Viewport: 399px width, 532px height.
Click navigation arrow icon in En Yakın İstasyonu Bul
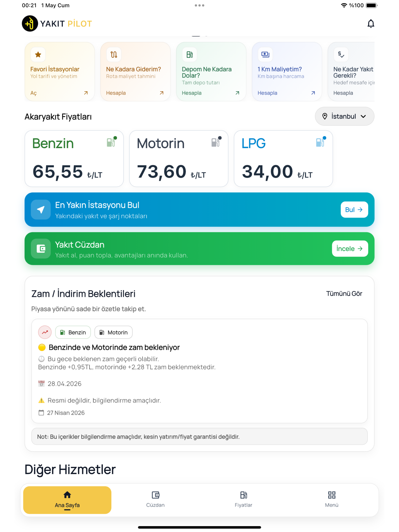(41, 210)
